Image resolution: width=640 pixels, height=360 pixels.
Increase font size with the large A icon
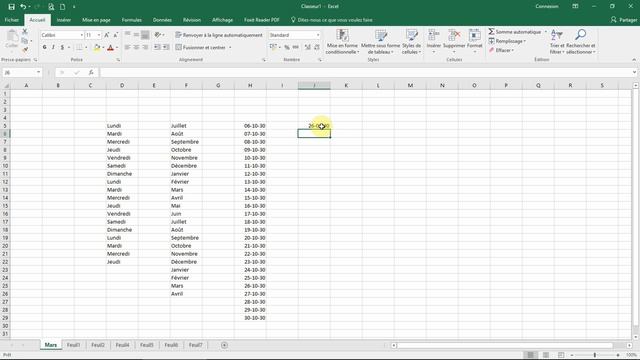point(107,35)
